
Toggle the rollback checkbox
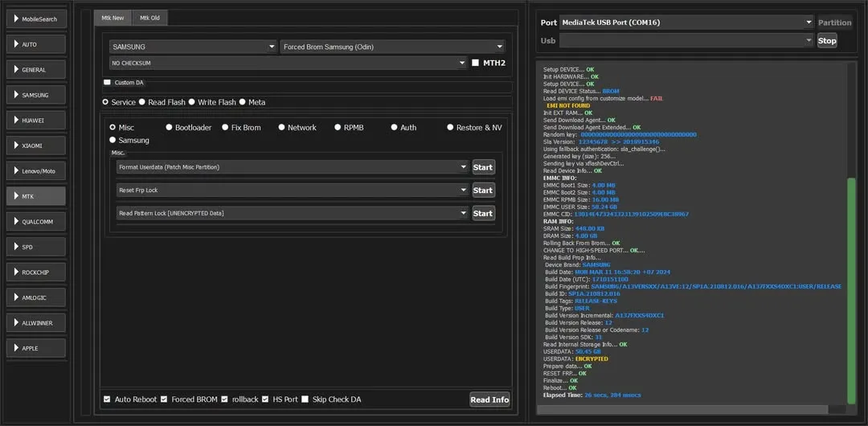coord(224,399)
